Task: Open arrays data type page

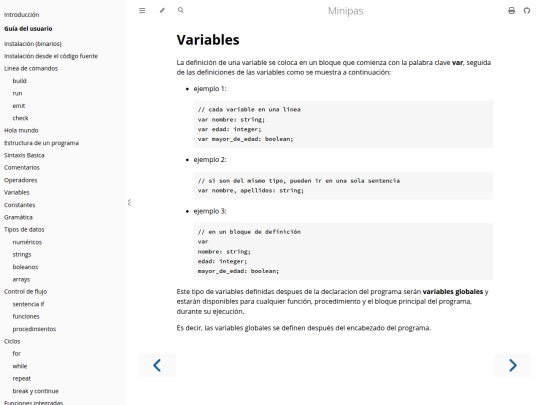Action: click(x=21, y=279)
